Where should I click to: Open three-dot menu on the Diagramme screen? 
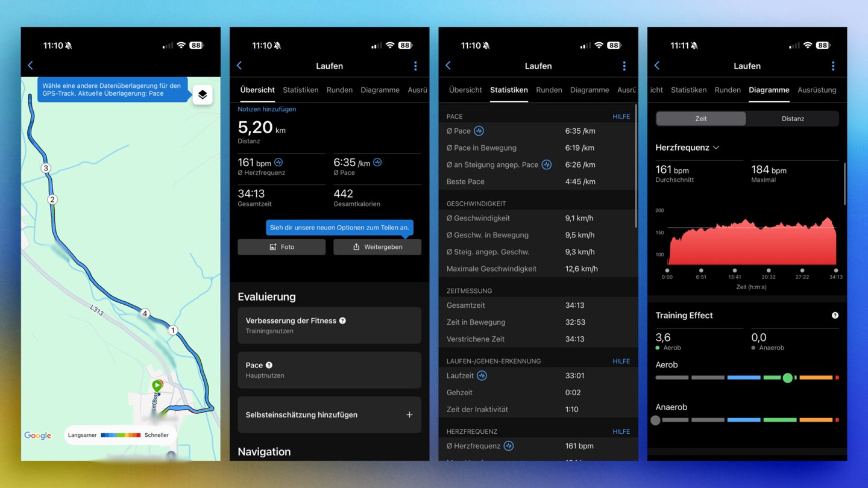[833, 66]
